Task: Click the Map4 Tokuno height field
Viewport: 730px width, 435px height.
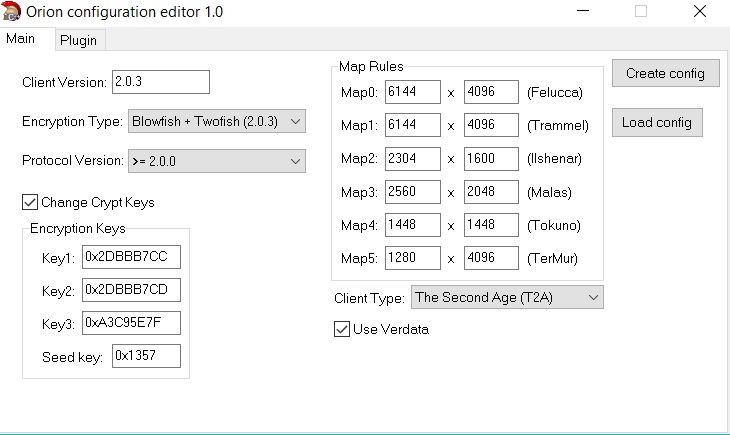Action: pos(491,225)
